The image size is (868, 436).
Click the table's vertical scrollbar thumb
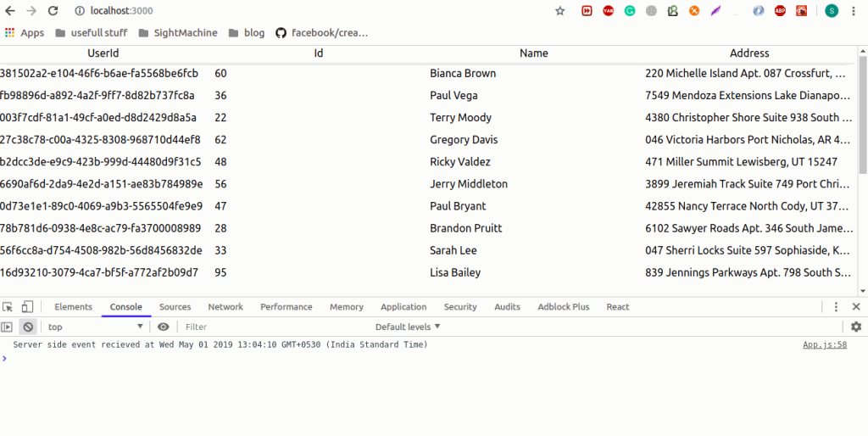pyautogui.click(x=863, y=115)
